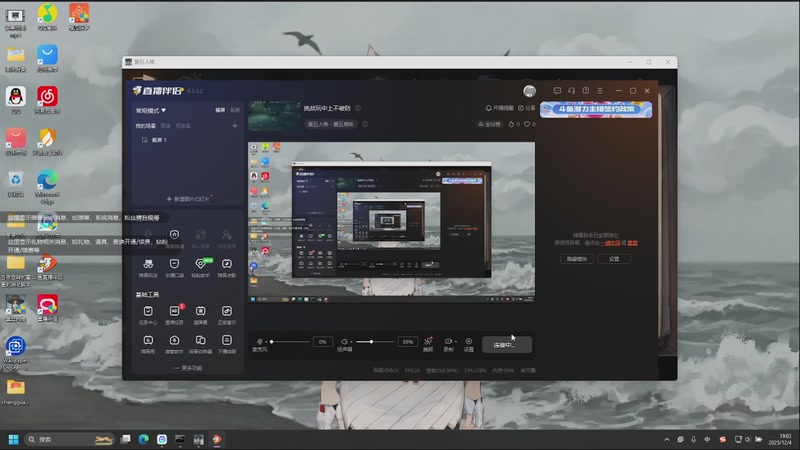Open the speaker device dropdown arrow
The width and height of the screenshot is (800, 450).
tap(351, 342)
